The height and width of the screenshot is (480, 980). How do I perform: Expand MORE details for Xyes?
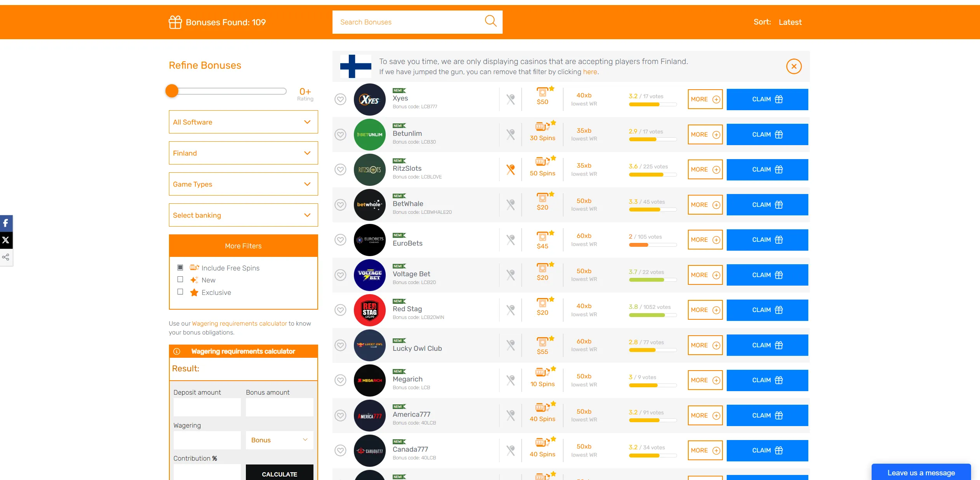pyautogui.click(x=705, y=99)
